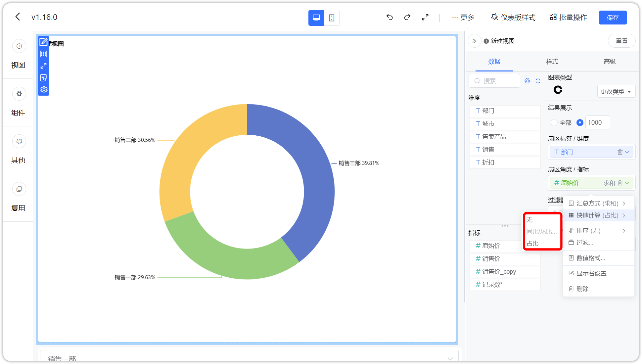This screenshot has width=642, height=364.
Task: Choose the 过滤... menu entry
Action: (598, 243)
